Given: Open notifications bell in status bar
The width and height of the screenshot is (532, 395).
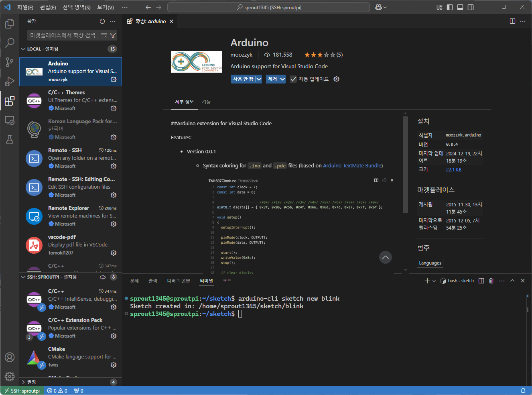Looking at the screenshot, I should click(523, 391).
